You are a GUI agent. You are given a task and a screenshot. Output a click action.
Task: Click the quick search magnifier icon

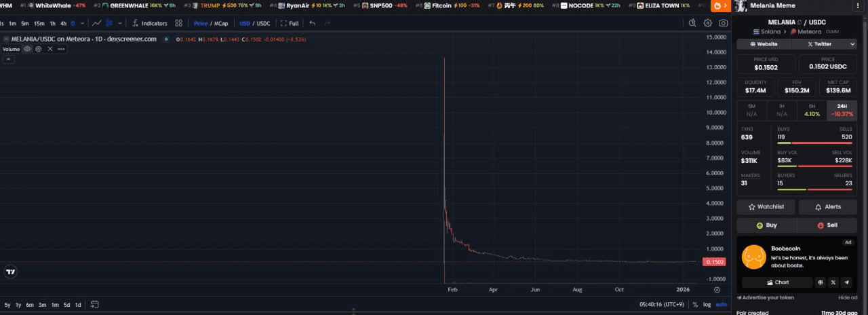click(x=692, y=23)
